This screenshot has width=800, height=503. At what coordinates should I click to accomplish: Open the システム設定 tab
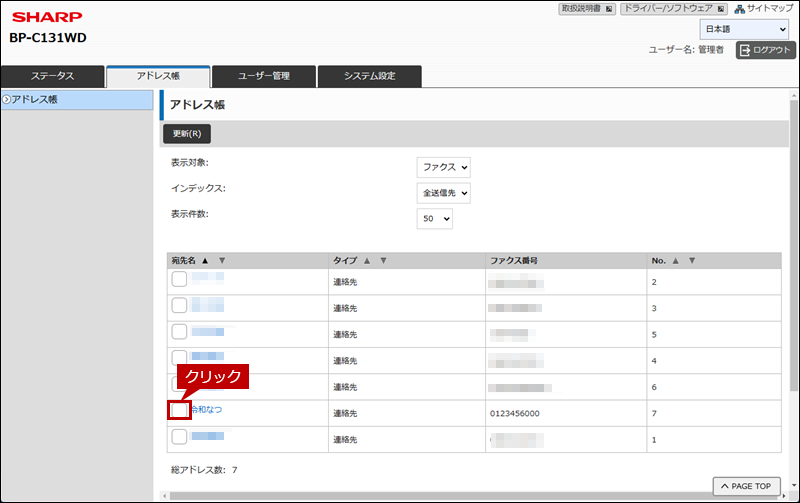pos(369,76)
